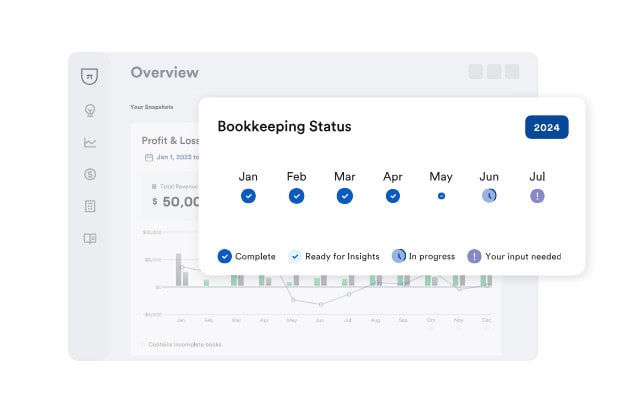
Task: Select the dollar sign icon in the sidebar
Action: pos(90,174)
